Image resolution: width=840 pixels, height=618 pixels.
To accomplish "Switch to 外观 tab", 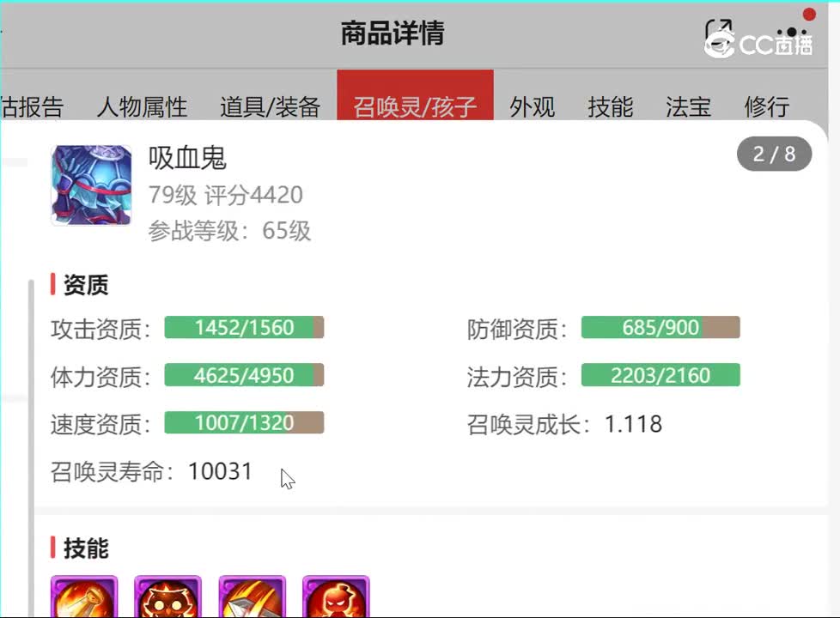I will [x=532, y=106].
